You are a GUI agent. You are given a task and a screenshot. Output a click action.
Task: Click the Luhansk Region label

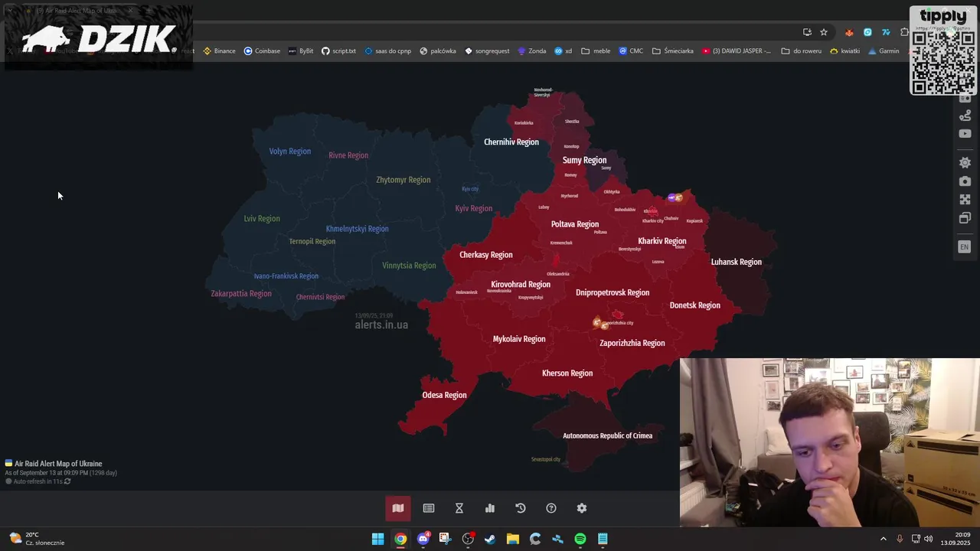737,262
